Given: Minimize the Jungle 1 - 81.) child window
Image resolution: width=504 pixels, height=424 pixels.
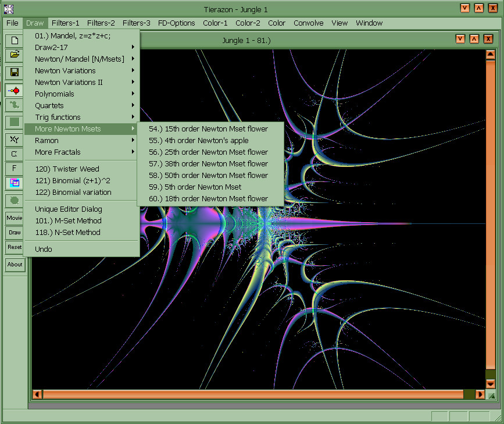Looking at the screenshot, I should click(460, 39).
